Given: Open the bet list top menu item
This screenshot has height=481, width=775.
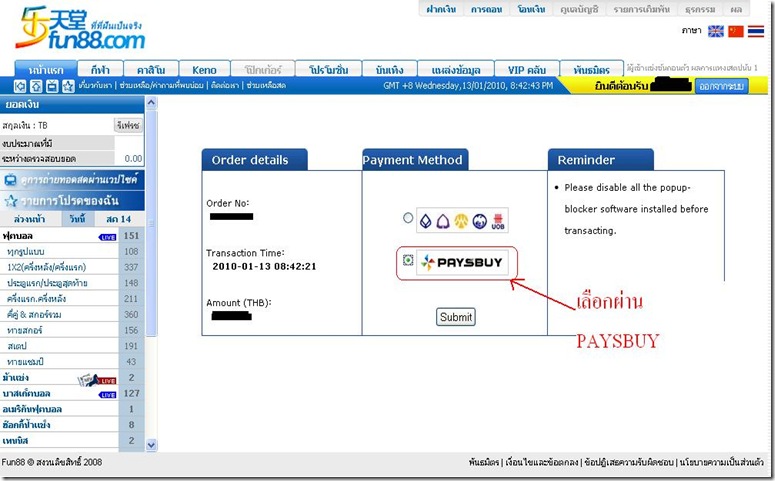Looking at the screenshot, I should click(x=642, y=9).
